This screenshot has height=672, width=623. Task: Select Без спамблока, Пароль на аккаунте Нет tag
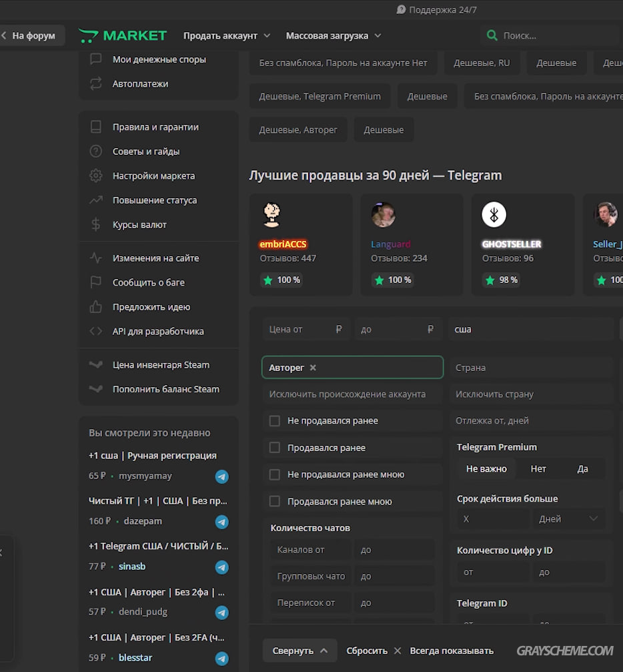(344, 63)
